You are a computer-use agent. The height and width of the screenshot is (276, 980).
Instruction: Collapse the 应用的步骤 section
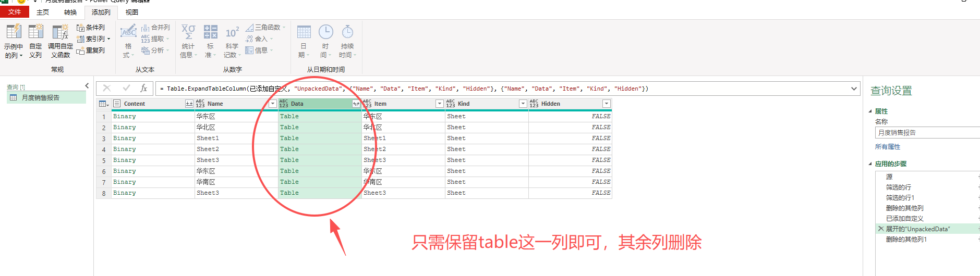870,164
